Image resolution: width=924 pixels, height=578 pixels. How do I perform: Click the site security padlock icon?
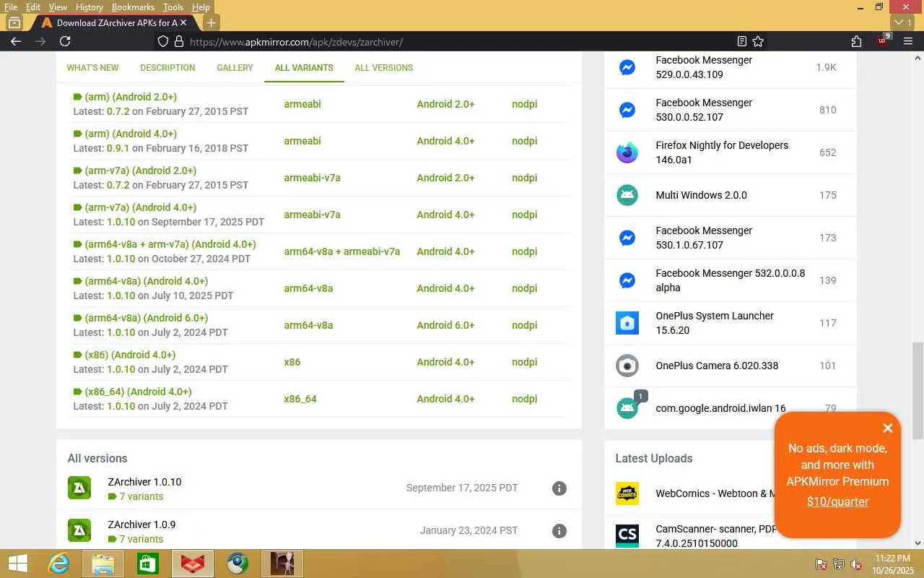tap(179, 41)
